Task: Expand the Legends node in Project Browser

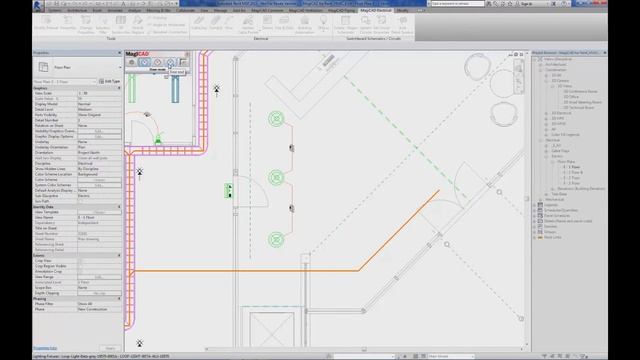Action: pyautogui.click(x=535, y=205)
